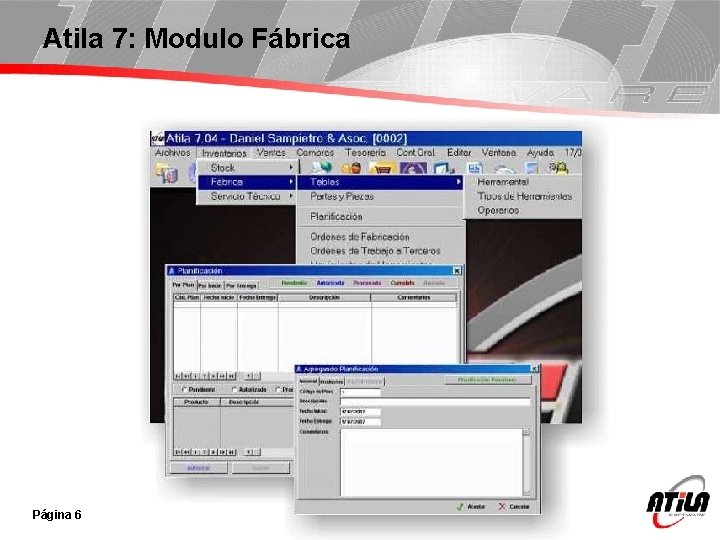Screen dimensions: 720x540
Task: Click the small document toolbar icon
Action: pos(475,168)
